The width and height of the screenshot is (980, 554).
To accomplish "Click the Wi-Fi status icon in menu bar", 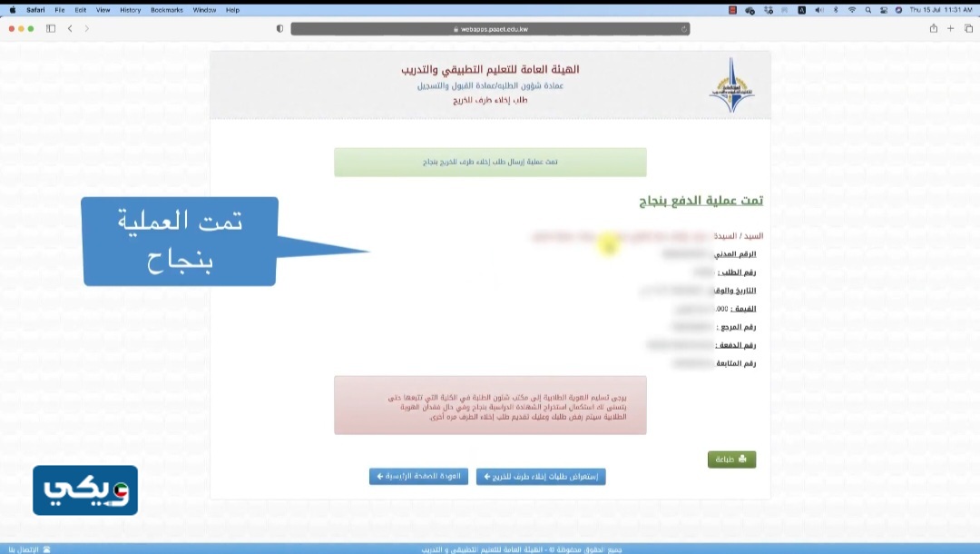I will 851,10.
